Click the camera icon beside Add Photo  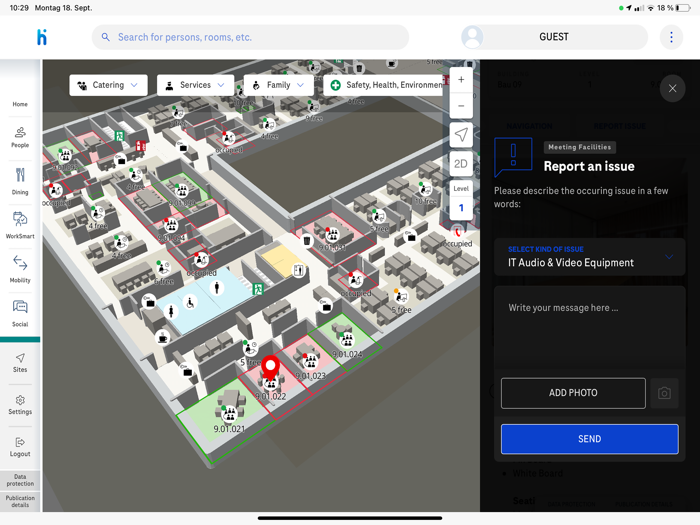[664, 393]
